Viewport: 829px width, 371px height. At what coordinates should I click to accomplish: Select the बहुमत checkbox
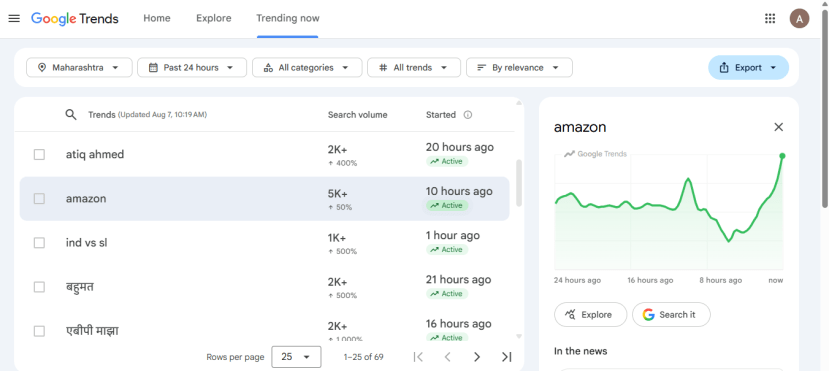point(39,287)
